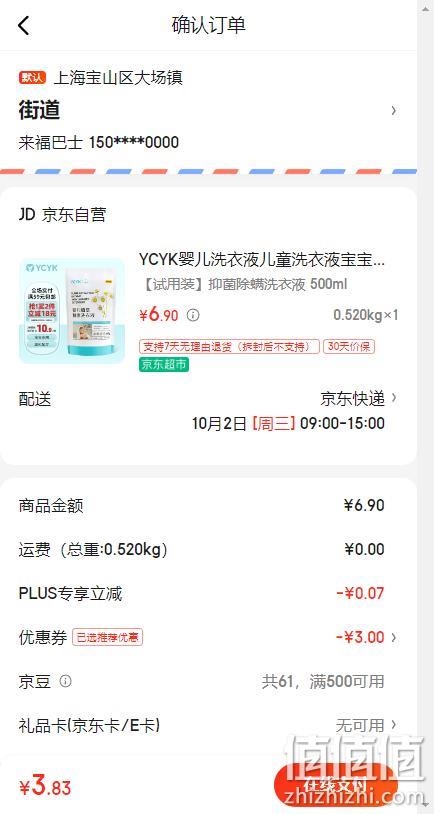Tap the 默认 default address badge

pyautogui.click(x=33, y=78)
